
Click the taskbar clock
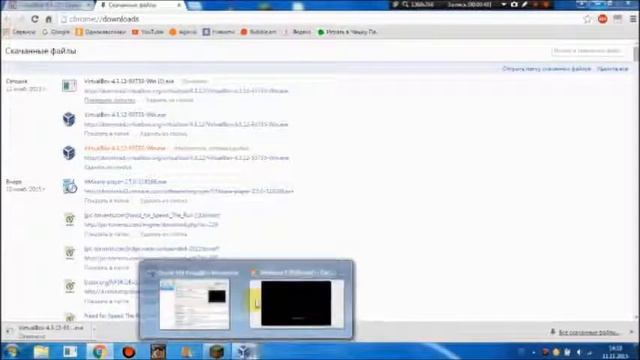(x=615, y=352)
